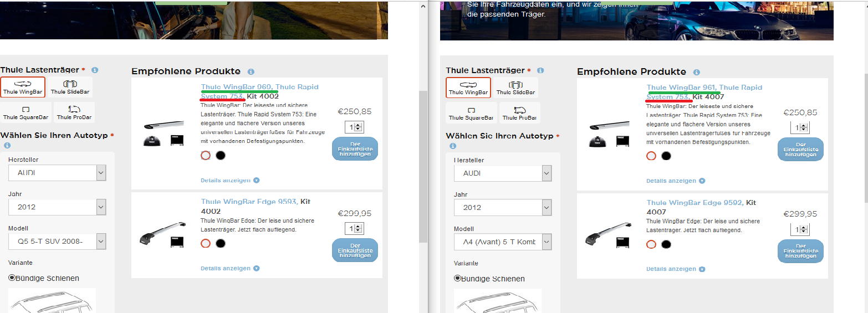This screenshot has height=313, width=868.
Task: Click info icon next to left Empfohlene Produkte
Action: 251,71
